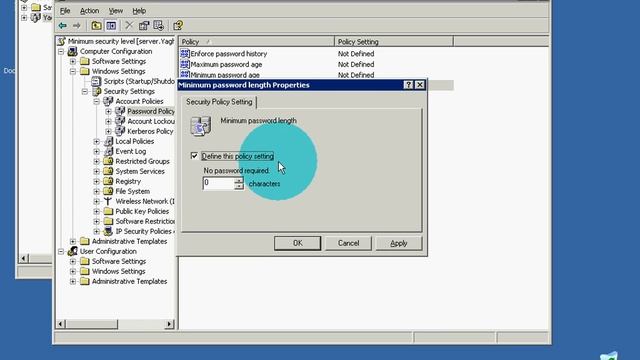
Task: Click Not Defined for Enforce password history
Action: (356, 53)
